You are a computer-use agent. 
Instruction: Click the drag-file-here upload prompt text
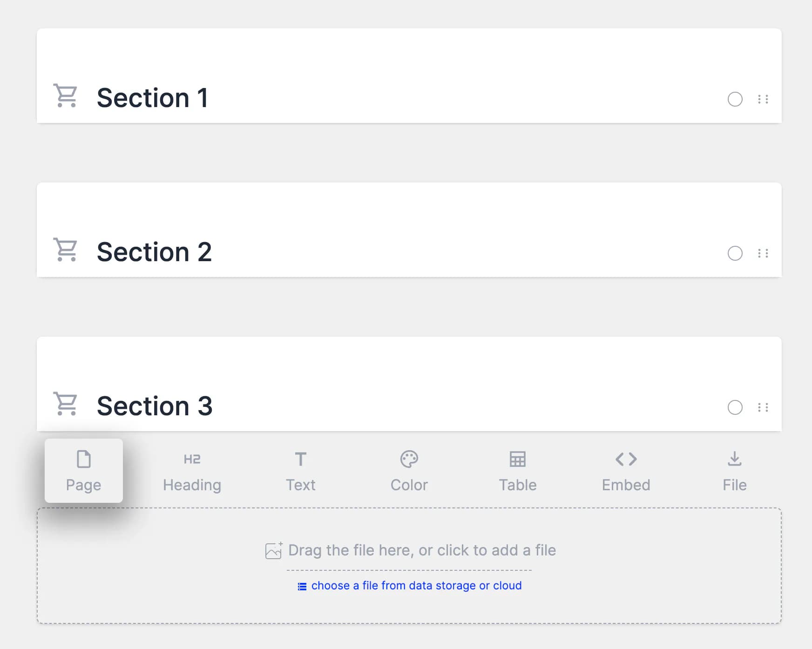(x=422, y=550)
